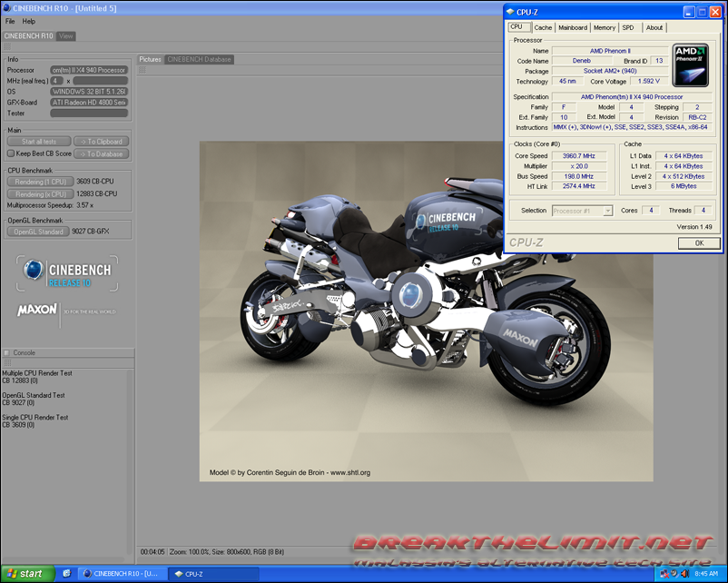Click the To Clipboard button
728x583 pixels.
click(102, 142)
